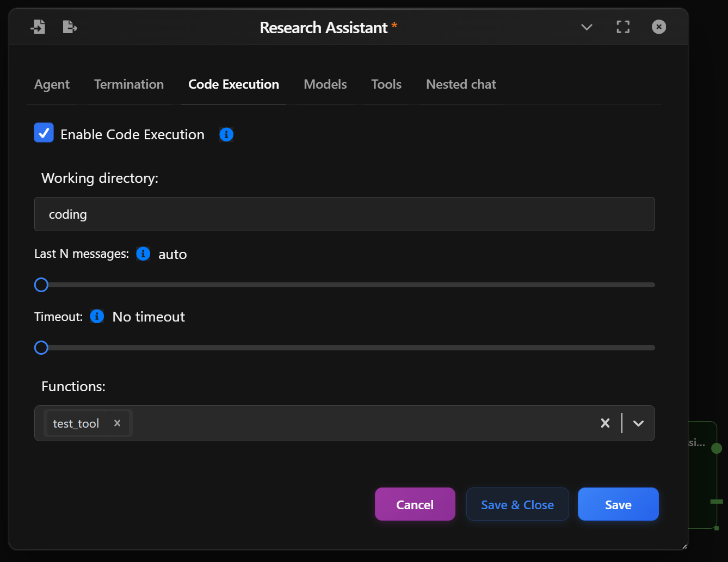Image resolution: width=728 pixels, height=562 pixels.
Task: Select the Nested chat tab
Action: [x=461, y=84]
